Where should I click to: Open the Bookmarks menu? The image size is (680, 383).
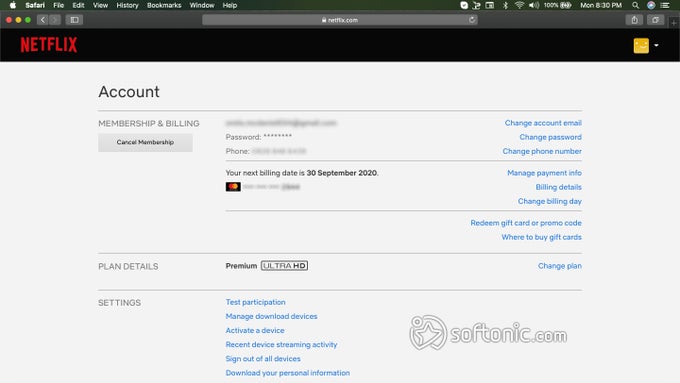coord(164,5)
